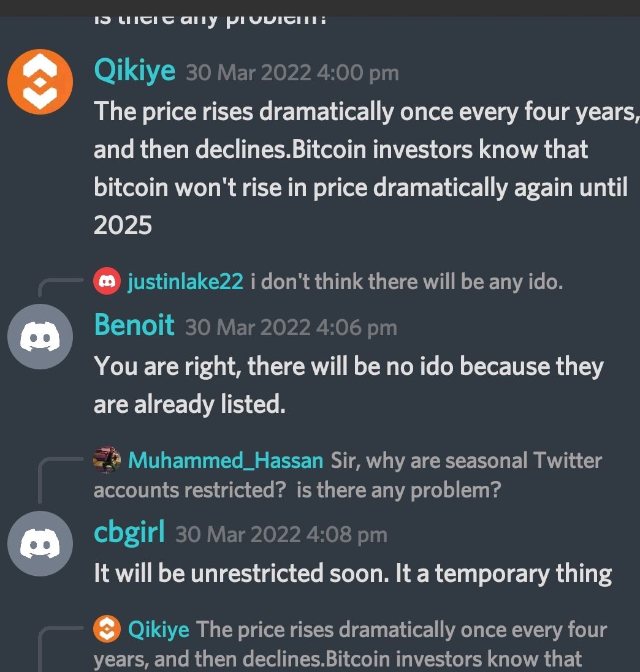This screenshot has width=640, height=672.
Task: Click justinlake22's small red reply avatar
Action: tap(107, 281)
